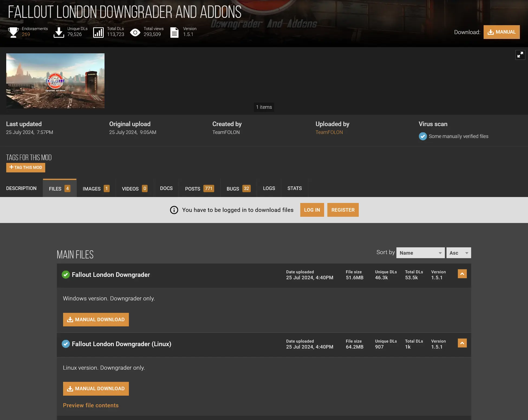528x420 pixels.
Task: Click the Virus scan blue checkmark icon
Action: click(423, 136)
